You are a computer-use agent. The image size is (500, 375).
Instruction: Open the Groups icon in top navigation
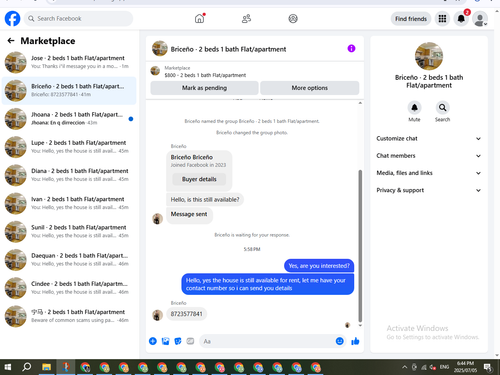pyautogui.click(x=293, y=19)
